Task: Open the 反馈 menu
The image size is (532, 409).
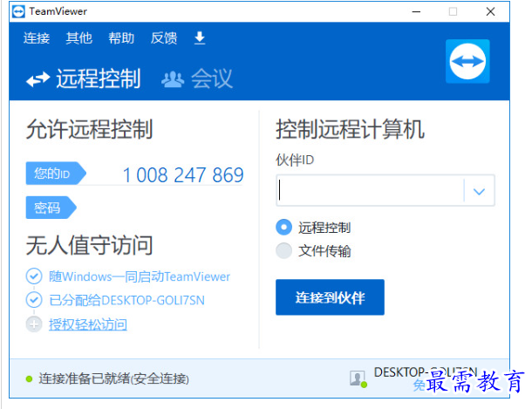Action: [164, 38]
